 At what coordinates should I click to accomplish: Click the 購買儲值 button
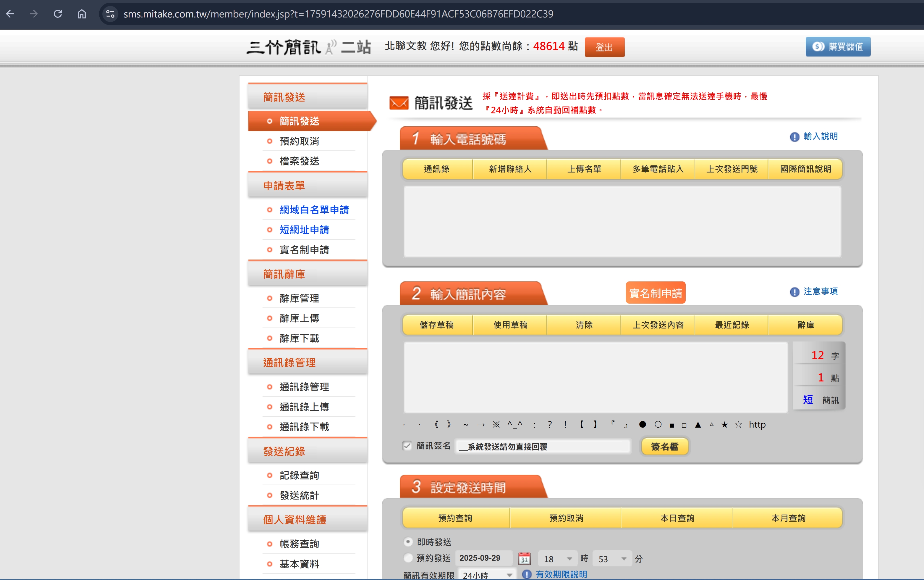coord(838,47)
